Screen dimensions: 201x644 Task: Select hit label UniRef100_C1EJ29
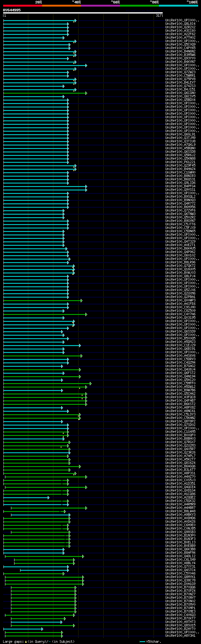point(180,345)
